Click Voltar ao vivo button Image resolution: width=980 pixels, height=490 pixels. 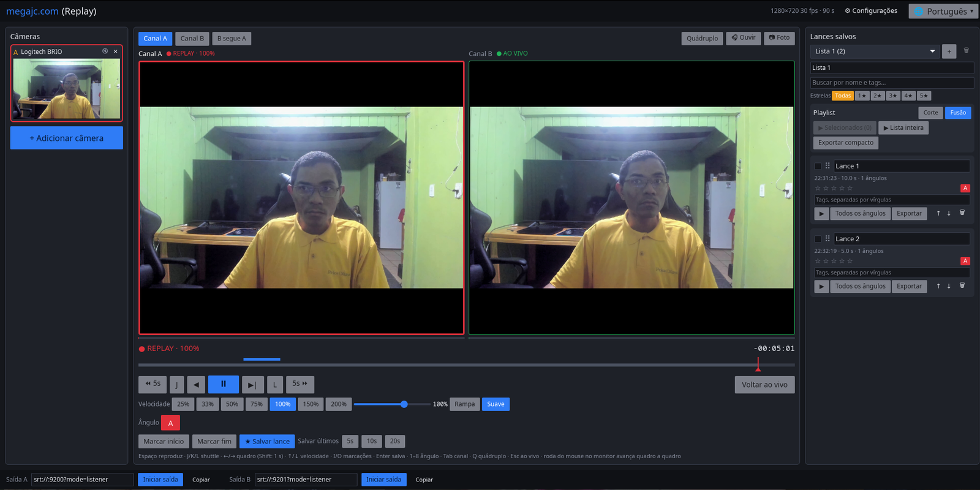764,385
